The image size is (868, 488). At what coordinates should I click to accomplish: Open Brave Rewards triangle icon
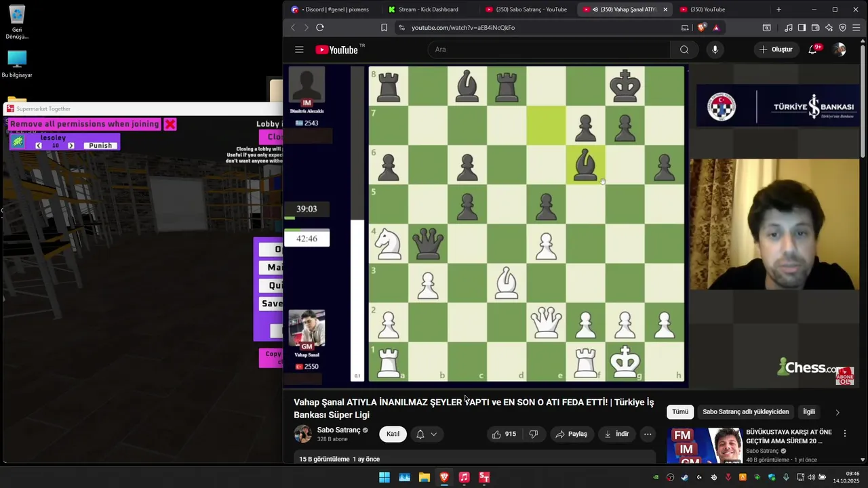point(716,28)
